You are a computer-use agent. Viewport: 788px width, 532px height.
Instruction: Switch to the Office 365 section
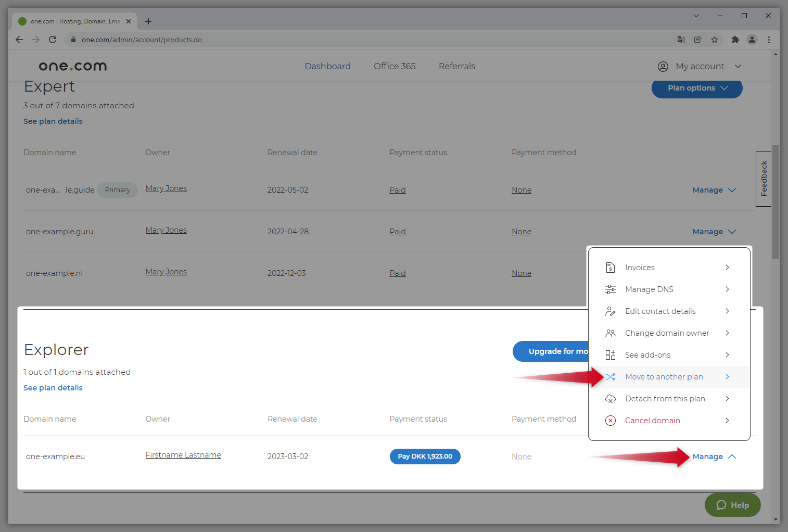(395, 66)
